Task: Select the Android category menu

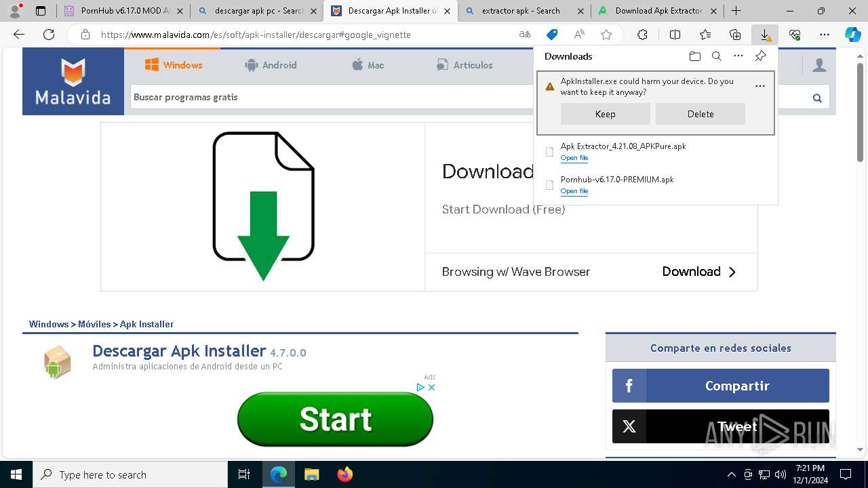Action: (271, 65)
